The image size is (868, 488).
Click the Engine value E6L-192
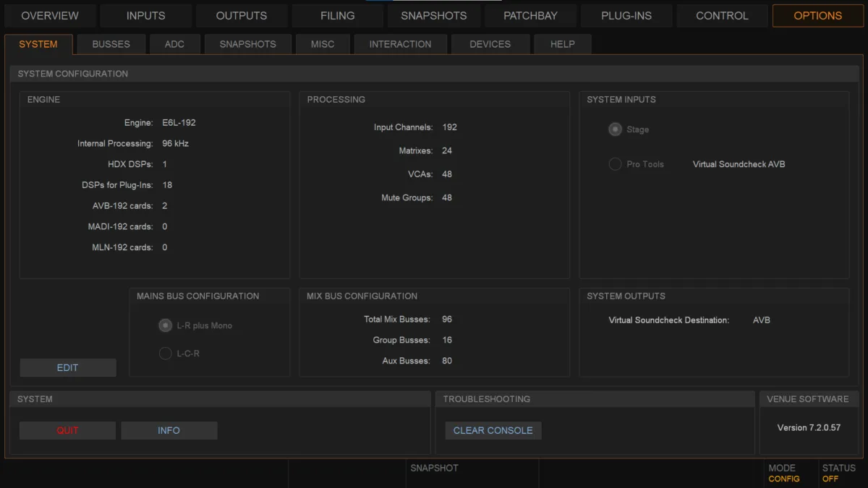[179, 123]
